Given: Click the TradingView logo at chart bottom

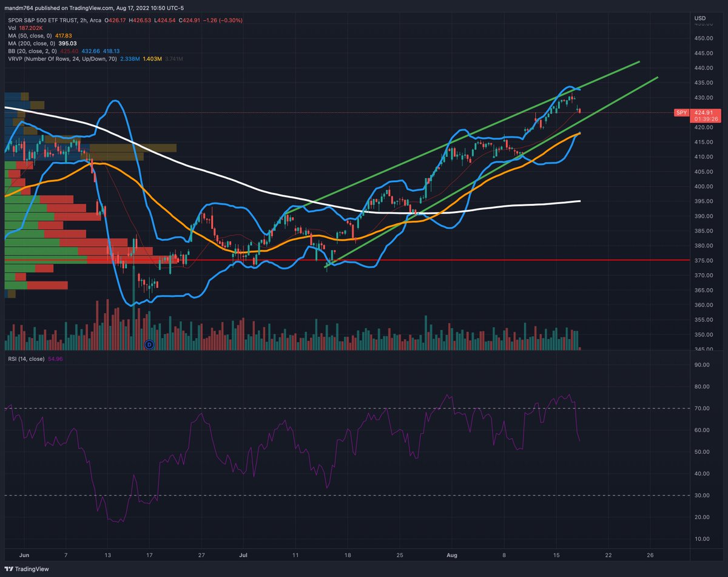Looking at the screenshot, I should click(25, 570).
